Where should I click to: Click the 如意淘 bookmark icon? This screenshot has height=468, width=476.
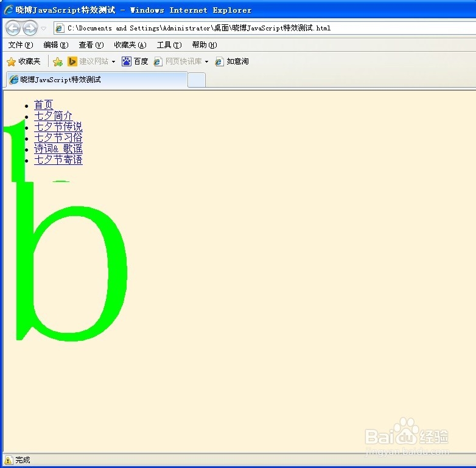click(219, 61)
